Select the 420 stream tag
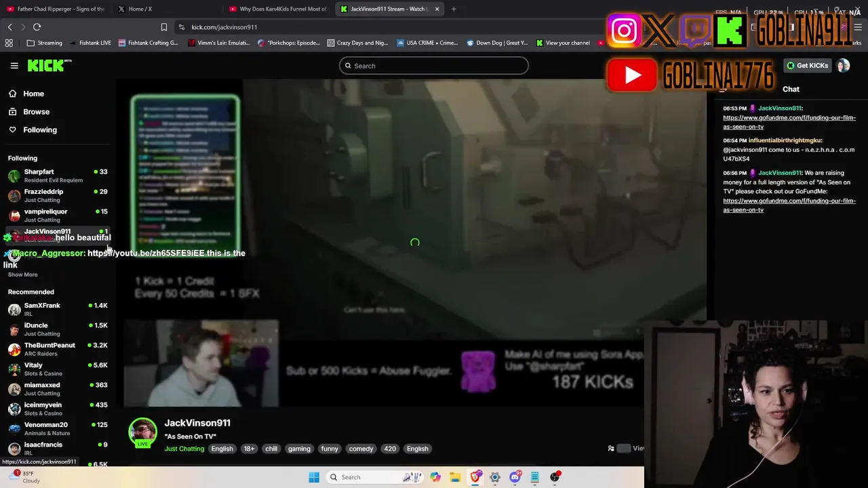This screenshot has width=868, height=488. tap(390, 449)
